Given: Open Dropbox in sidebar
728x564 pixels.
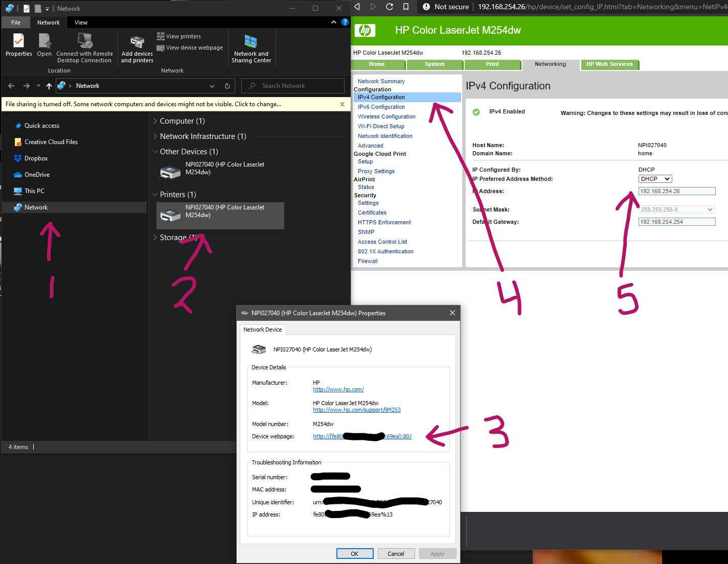Looking at the screenshot, I should coord(36,158).
